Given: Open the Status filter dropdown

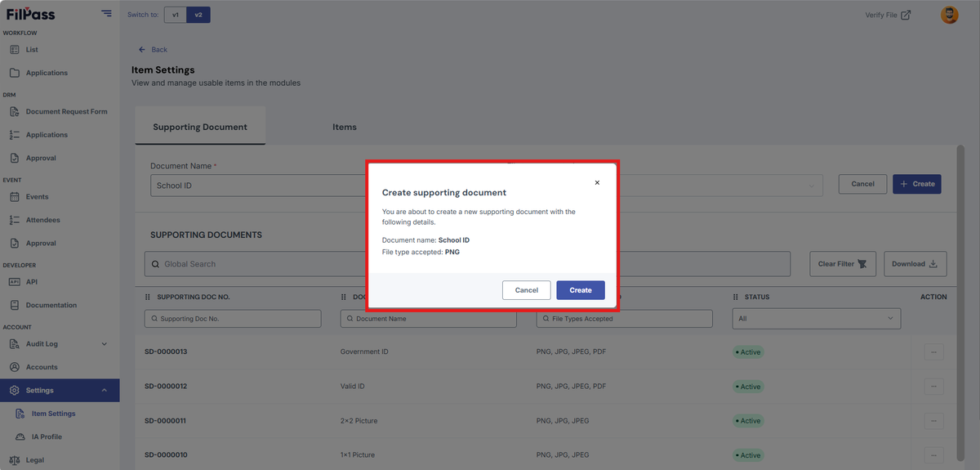Looking at the screenshot, I should click(816, 319).
